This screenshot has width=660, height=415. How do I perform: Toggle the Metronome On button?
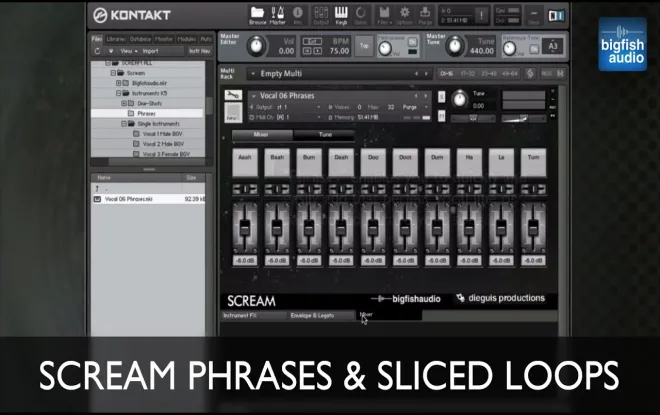coord(412,41)
